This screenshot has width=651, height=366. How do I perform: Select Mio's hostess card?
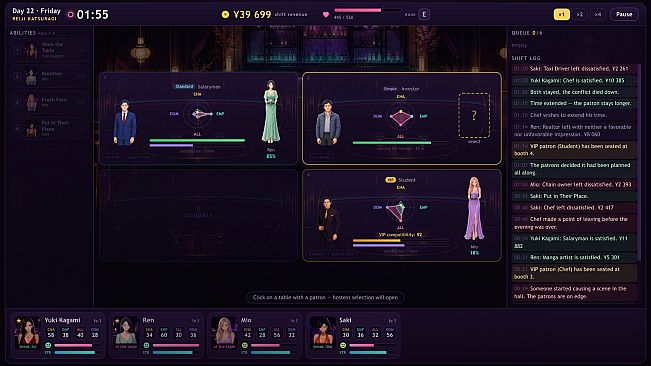255,336
